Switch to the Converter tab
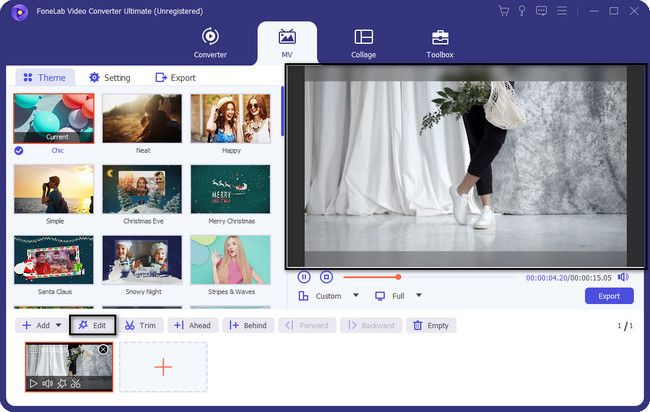The image size is (650, 412). pyautogui.click(x=210, y=43)
